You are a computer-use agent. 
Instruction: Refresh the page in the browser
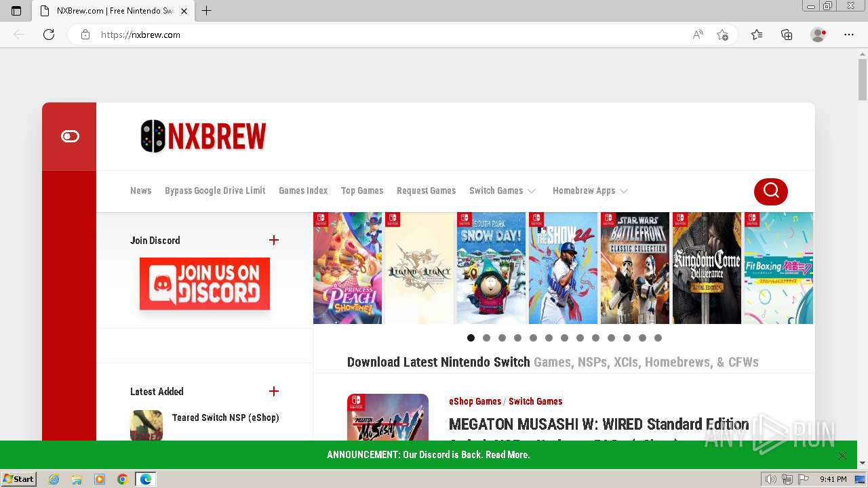[49, 35]
